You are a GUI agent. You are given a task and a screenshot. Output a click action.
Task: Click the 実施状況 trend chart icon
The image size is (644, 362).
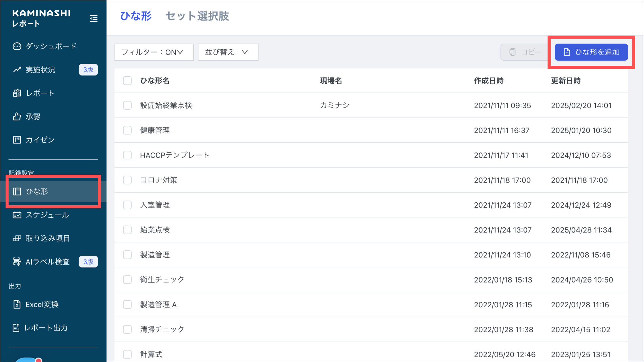click(17, 70)
